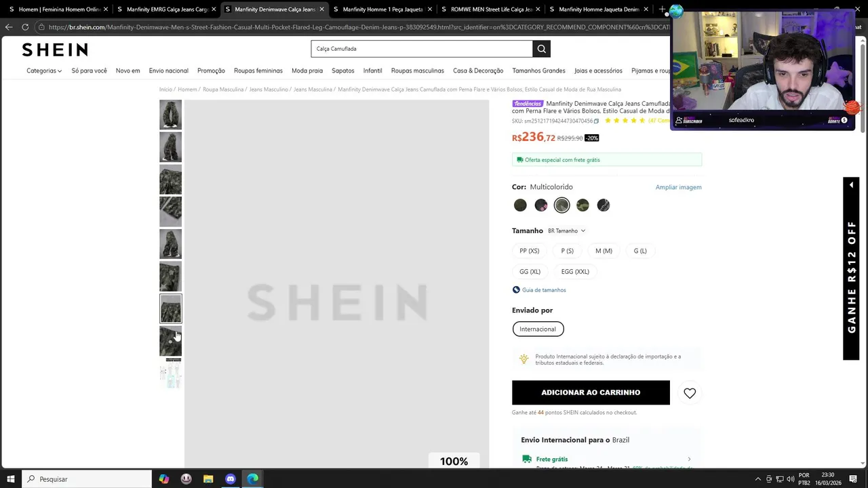Select Internacional shipping option
Viewport: 868px width, 488px height.
pos(538,329)
